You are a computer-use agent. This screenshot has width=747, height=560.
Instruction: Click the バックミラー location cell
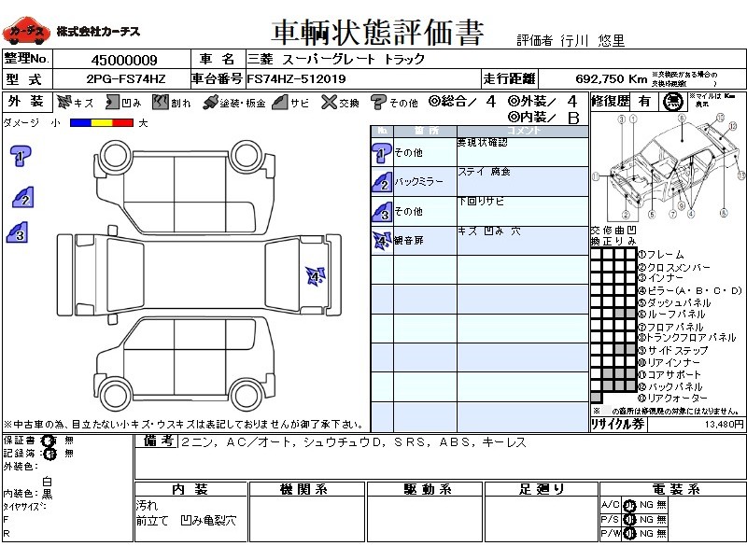425,182
